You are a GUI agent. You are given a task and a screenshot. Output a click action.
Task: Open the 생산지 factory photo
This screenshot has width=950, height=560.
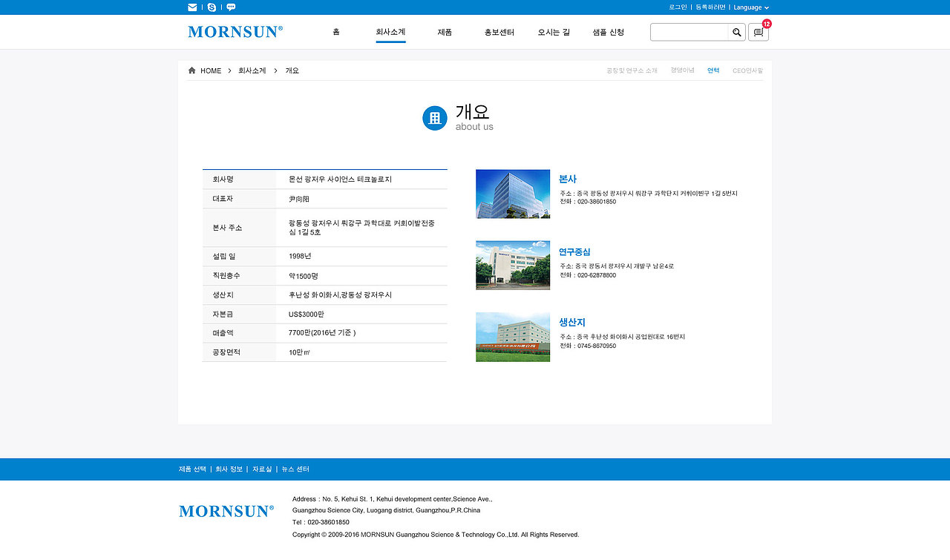tap(513, 337)
